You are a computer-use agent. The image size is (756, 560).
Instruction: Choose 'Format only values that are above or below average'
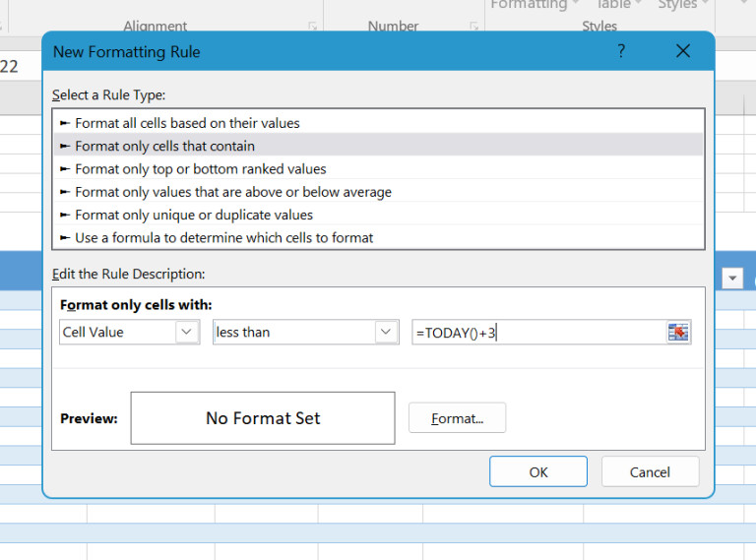[x=233, y=192]
